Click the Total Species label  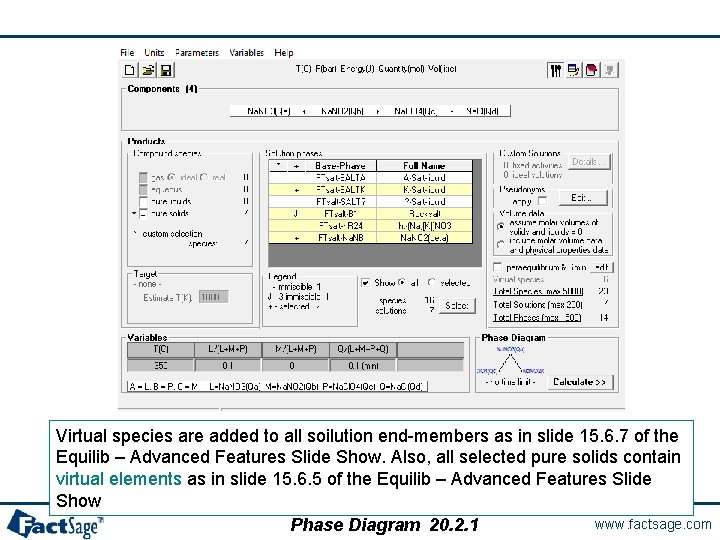tap(538, 292)
